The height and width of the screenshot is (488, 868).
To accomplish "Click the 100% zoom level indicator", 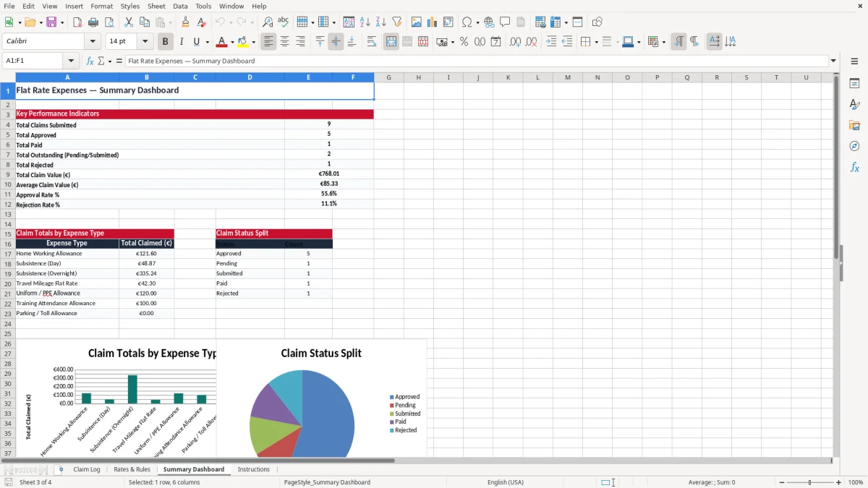I will (x=856, y=482).
